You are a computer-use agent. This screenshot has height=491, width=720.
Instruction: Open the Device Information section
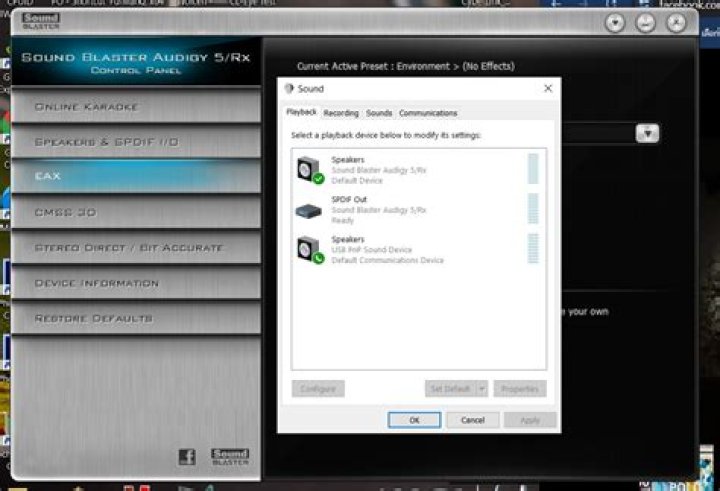pos(136,283)
